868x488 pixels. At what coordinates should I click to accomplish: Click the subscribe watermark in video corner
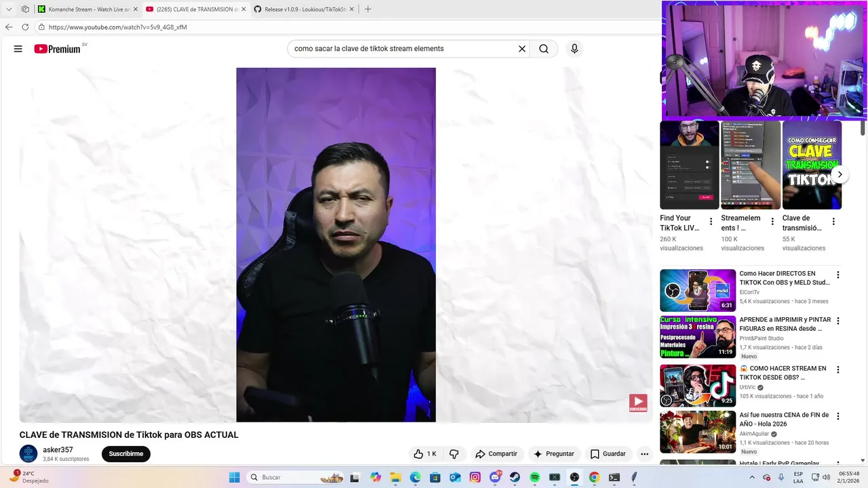(x=638, y=403)
